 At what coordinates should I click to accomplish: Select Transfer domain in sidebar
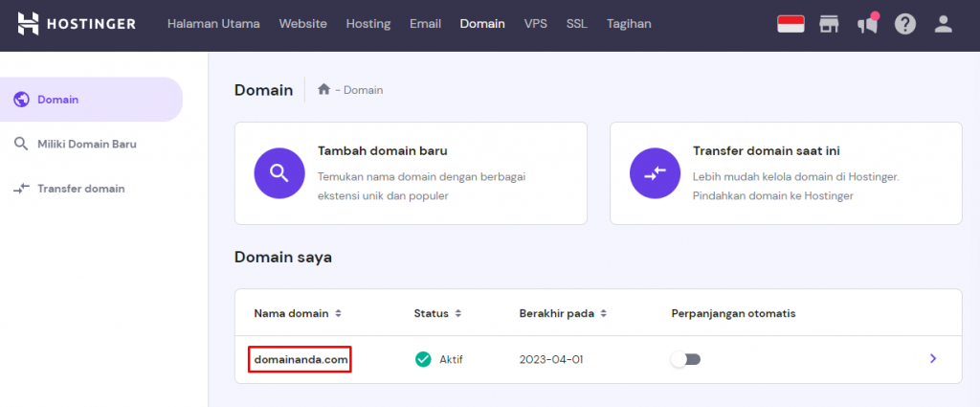[x=80, y=189]
